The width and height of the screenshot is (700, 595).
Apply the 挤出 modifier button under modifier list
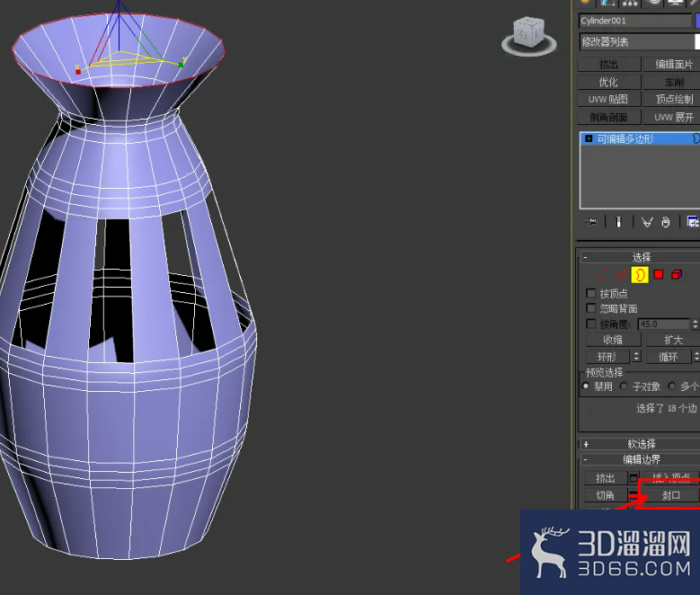(x=609, y=65)
